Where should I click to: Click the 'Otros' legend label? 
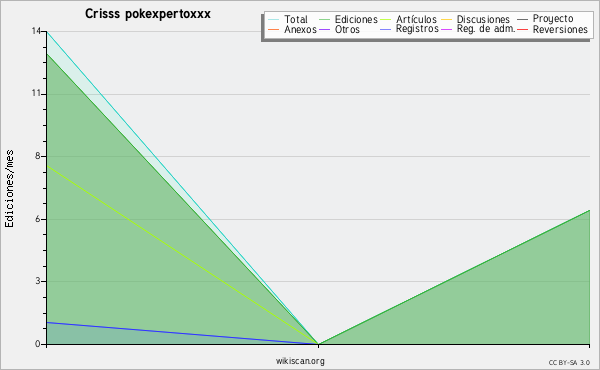click(x=347, y=29)
